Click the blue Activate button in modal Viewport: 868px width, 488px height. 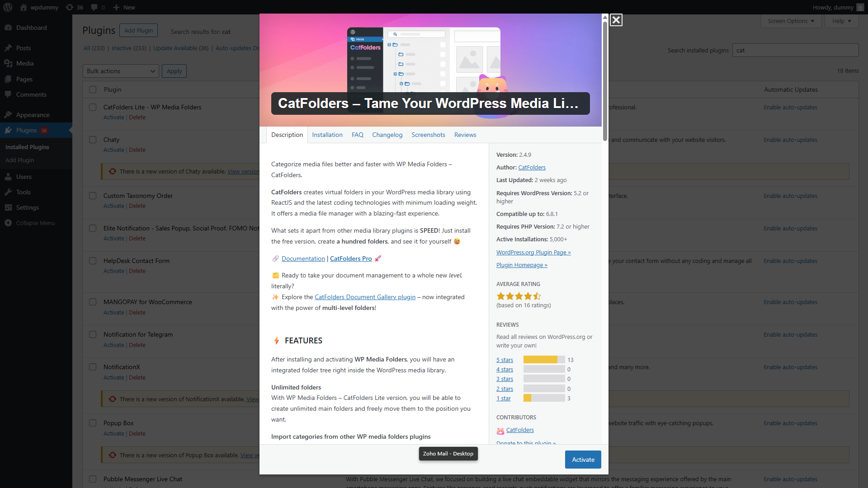click(x=583, y=460)
